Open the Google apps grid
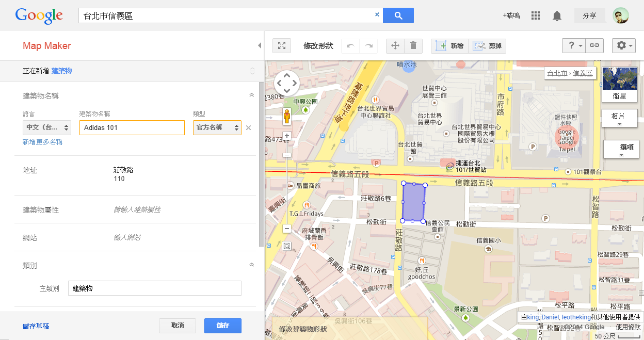The height and width of the screenshot is (340, 644). [x=536, y=15]
